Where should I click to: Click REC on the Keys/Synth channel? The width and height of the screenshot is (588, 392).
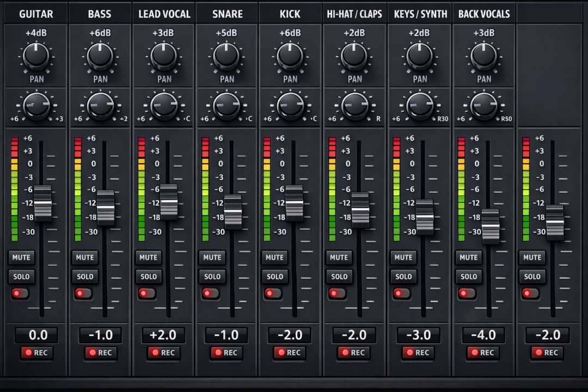click(419, 353)
